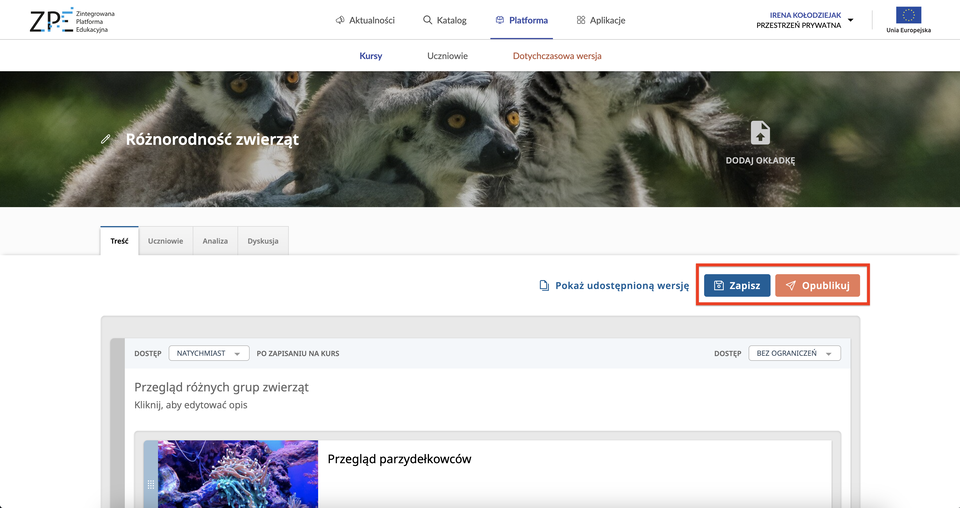The width and height of the screenshot is (960, 508).
Task: Switch to the Uczniowie course tab
Action: (x=165, y=241)
